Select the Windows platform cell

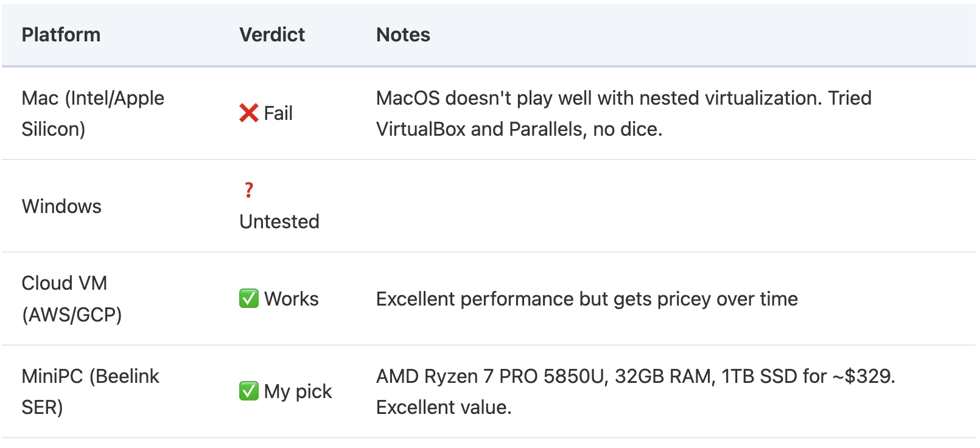(61, 206)
